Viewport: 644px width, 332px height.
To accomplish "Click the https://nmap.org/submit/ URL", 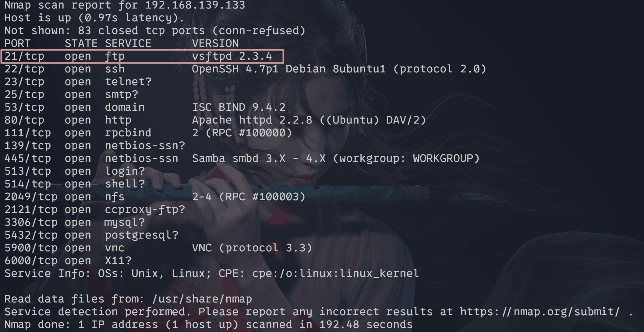I will pos(540,312).
